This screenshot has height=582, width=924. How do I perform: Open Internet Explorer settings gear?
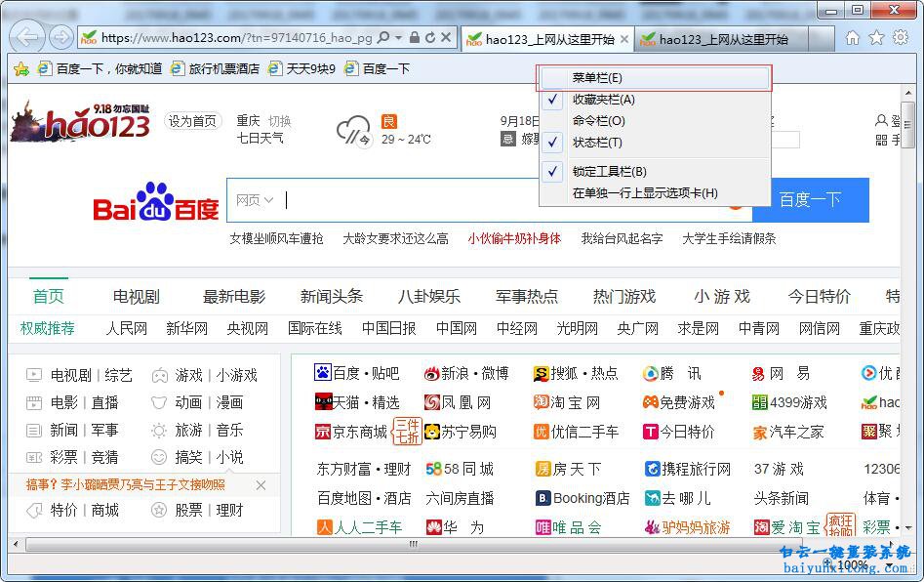pyautogui.click(x=901, y=36)
